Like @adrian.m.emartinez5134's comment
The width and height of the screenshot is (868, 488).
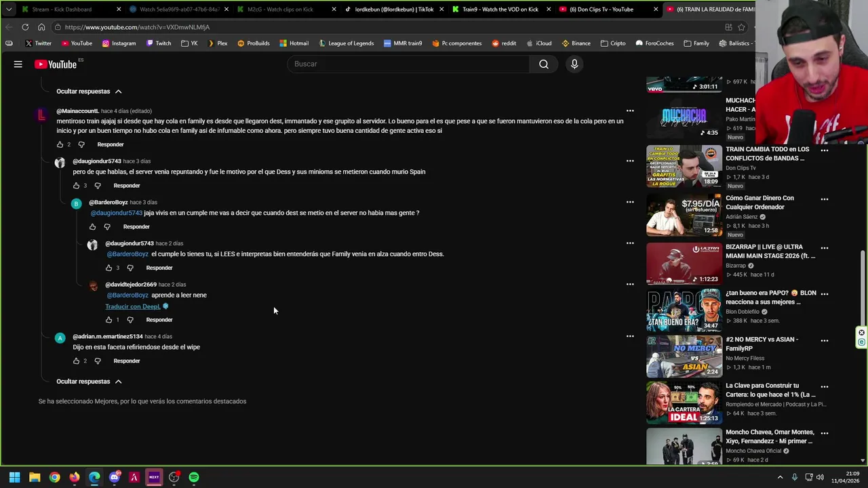pos(76,361)
